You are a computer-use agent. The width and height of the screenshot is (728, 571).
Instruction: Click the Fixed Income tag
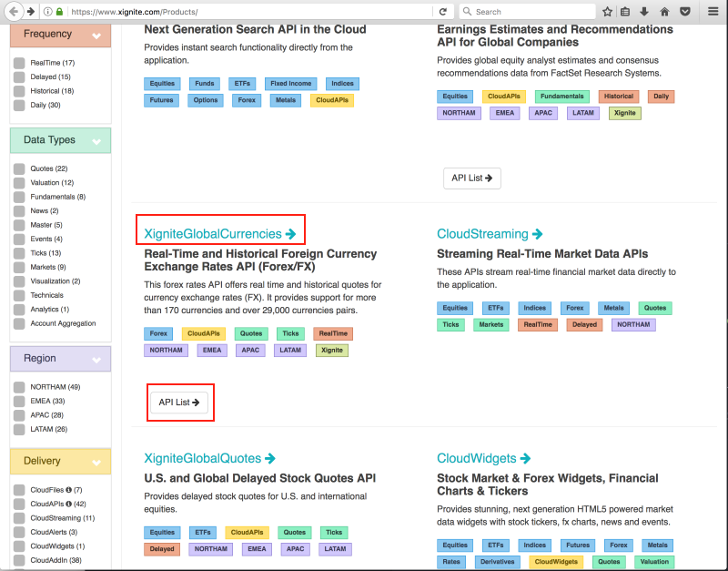[291, 84]
